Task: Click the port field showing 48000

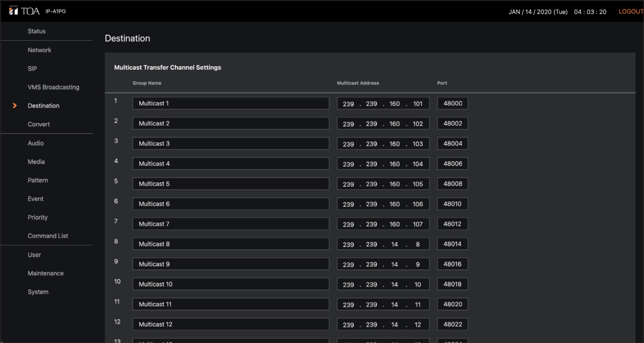Action: coord(453,103)
